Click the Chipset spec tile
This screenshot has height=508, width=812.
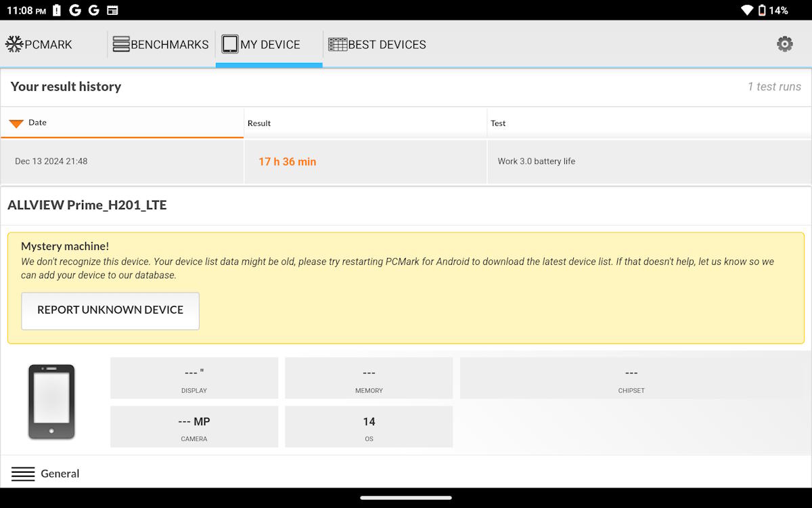tap(631, 378)
